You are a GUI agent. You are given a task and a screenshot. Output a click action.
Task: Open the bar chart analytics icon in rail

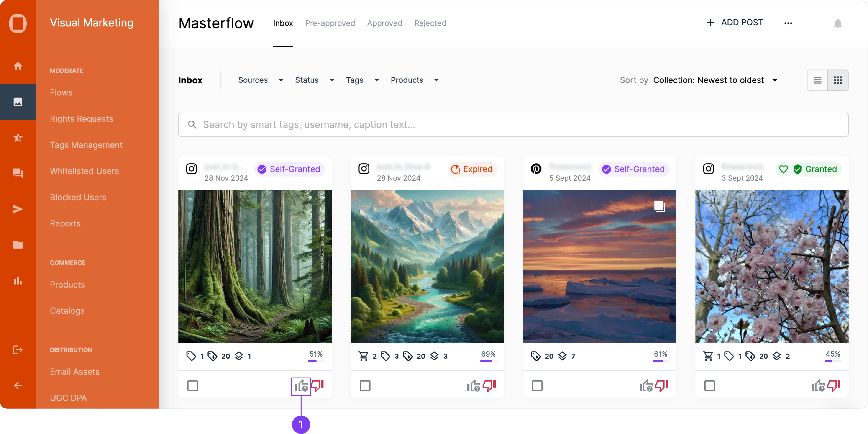pos(18,280)
